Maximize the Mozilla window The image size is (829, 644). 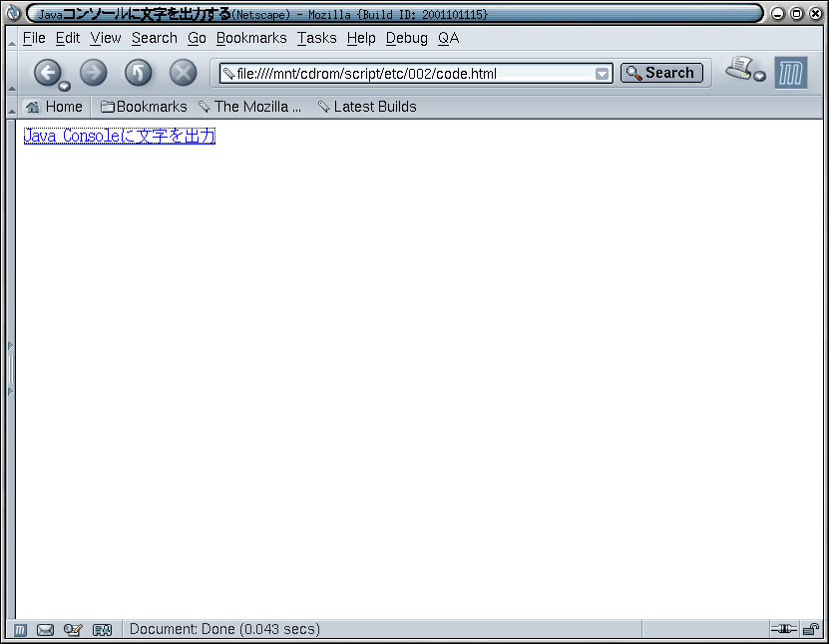click(x=796, y=14)
